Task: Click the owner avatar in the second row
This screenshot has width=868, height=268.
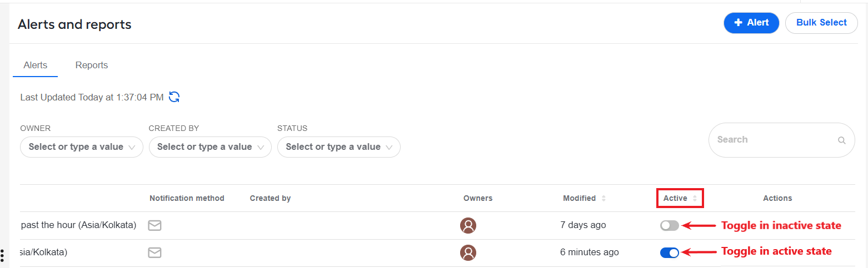Action: tap(468, 252)
